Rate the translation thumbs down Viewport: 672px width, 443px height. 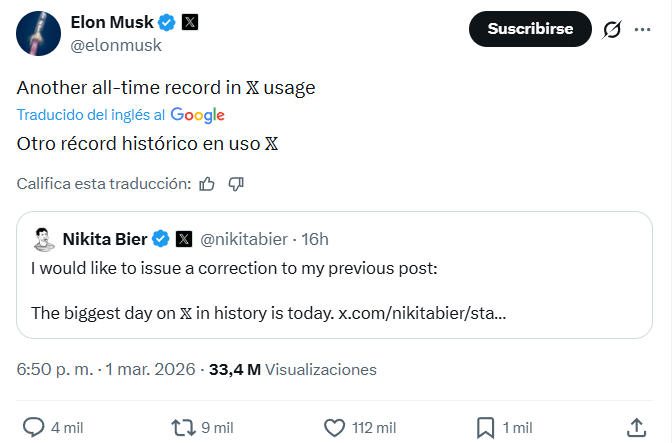point(237,184)
